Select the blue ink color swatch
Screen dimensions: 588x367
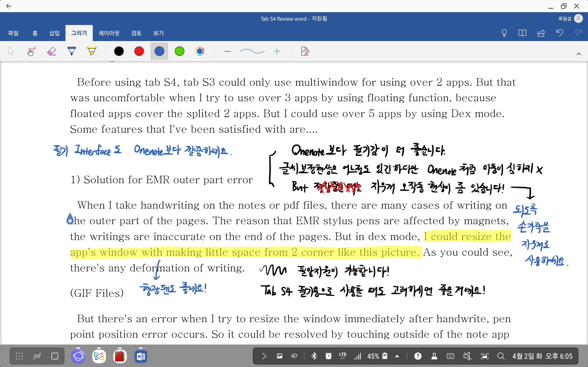[159, 51]
